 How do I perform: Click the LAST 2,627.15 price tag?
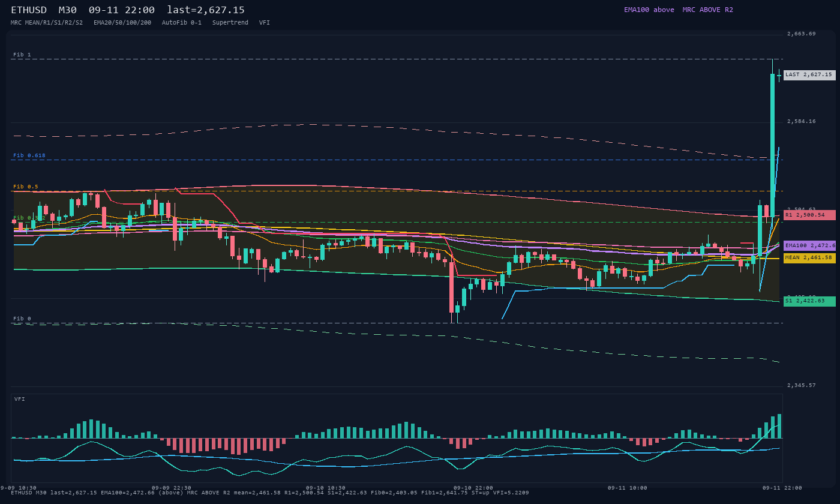point(809,75)
